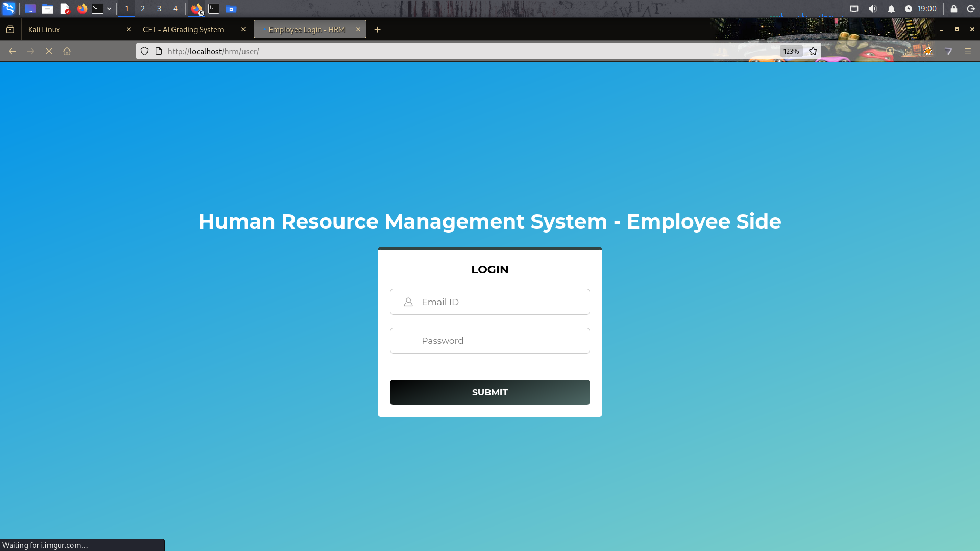Open clock showing 19:00

tap(927, 9)
